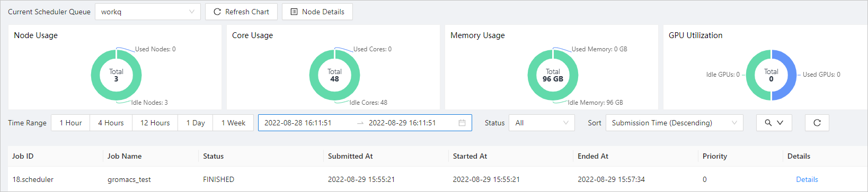Click the Used Cores: 0 label

click(x=373, y=49)
